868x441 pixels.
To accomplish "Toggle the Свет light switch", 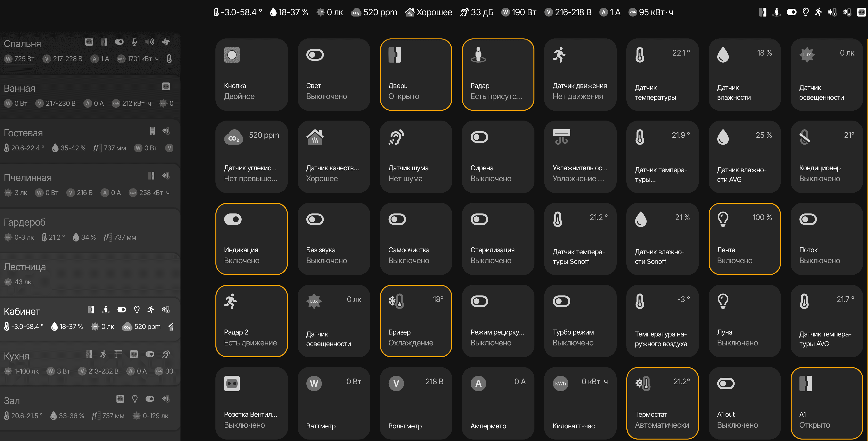I will [x=315, y=55].
